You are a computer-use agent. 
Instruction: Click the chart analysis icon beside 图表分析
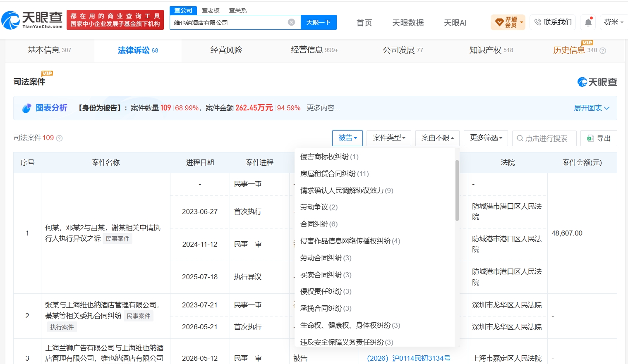coord(27,108)
